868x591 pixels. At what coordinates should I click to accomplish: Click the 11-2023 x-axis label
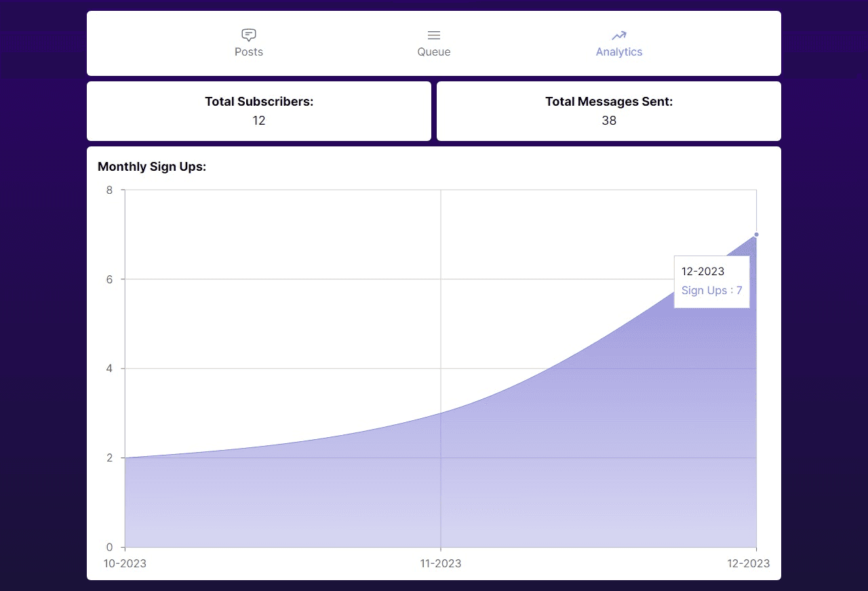[441, 564]
